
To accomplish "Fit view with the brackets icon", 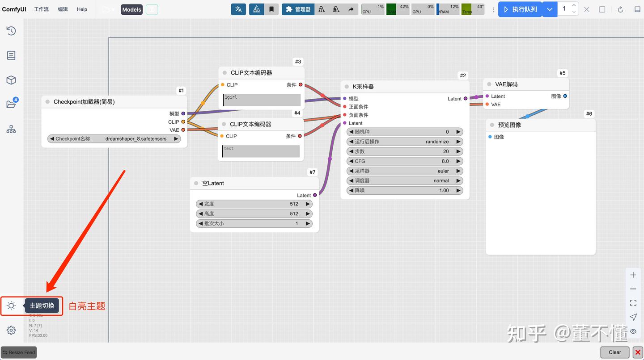I will coord(633,303).
